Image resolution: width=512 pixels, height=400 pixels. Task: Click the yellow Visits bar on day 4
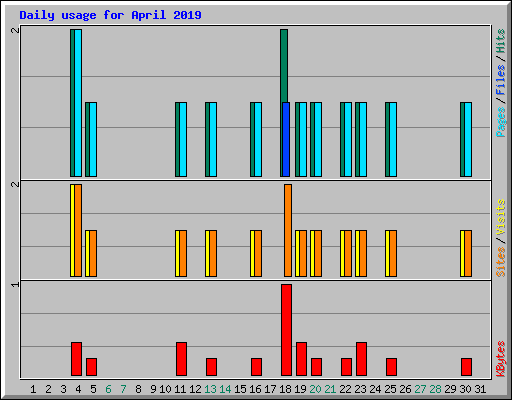coord(72,230)
